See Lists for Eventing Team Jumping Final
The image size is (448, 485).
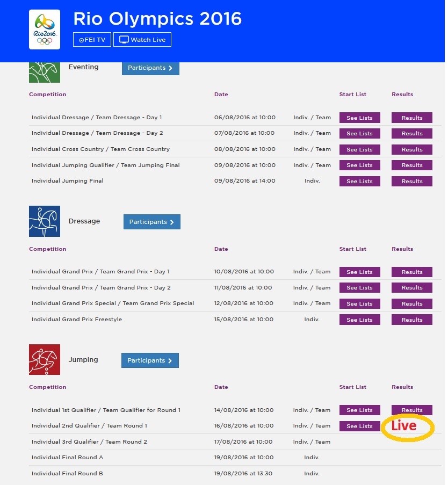[x=359, y=165]
